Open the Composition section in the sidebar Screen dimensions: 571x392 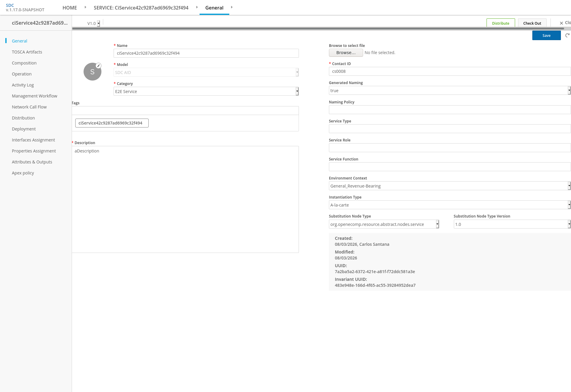(24, 63)
